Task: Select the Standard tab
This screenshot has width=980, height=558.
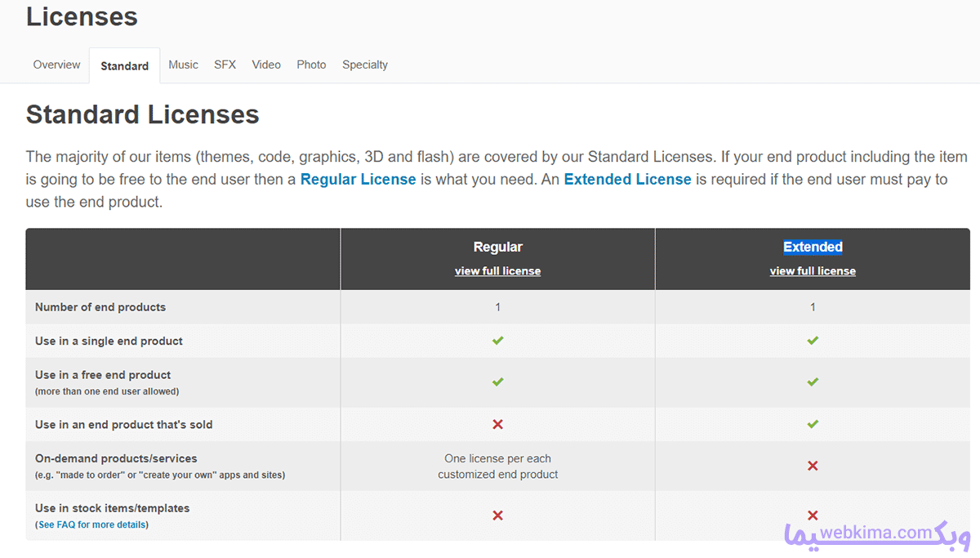Action: point(124,65)
